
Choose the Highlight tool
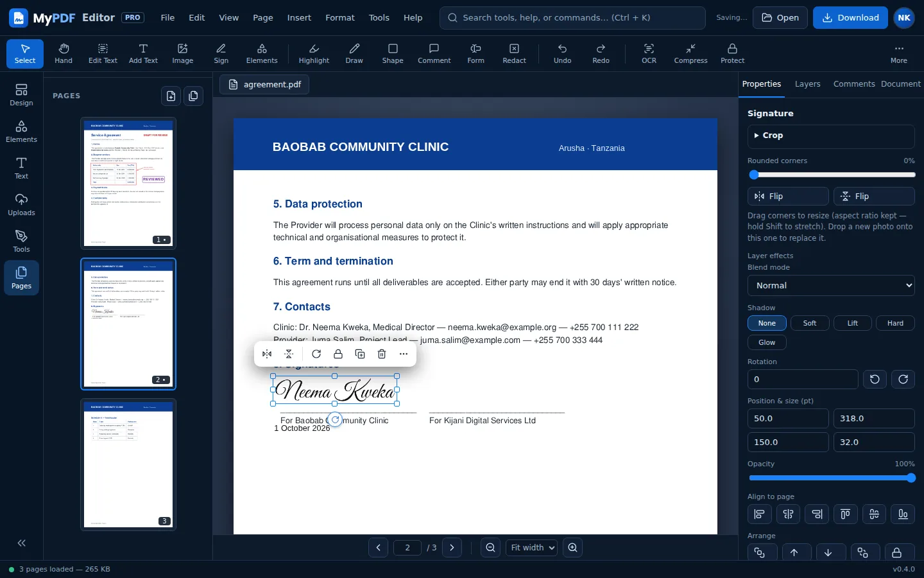coord(314,53)
